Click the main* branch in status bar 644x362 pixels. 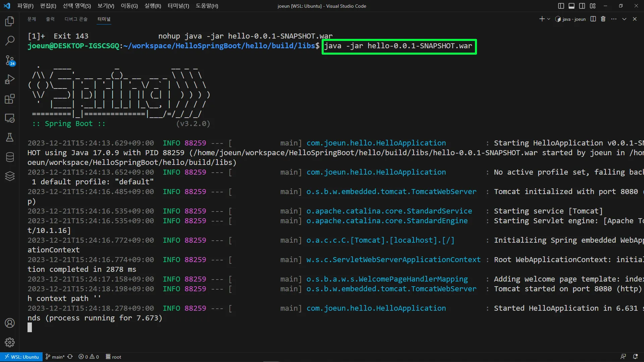click(55, 357)
